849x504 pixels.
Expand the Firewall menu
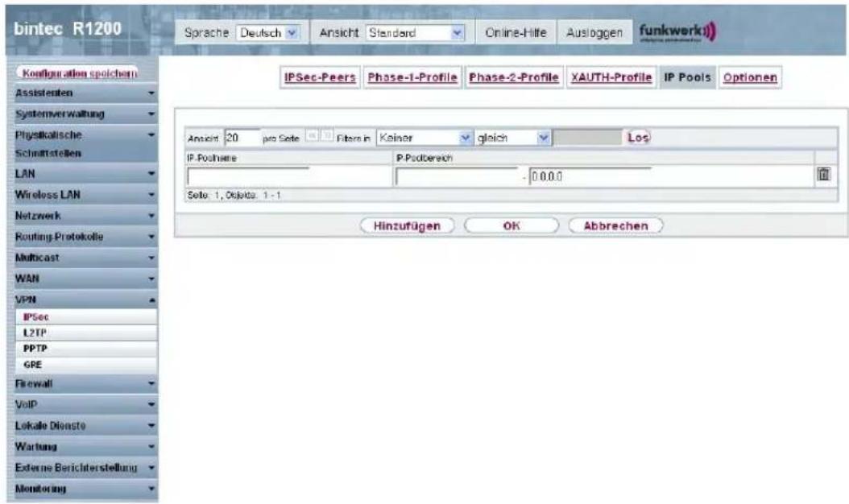click(x=85, y=384)
